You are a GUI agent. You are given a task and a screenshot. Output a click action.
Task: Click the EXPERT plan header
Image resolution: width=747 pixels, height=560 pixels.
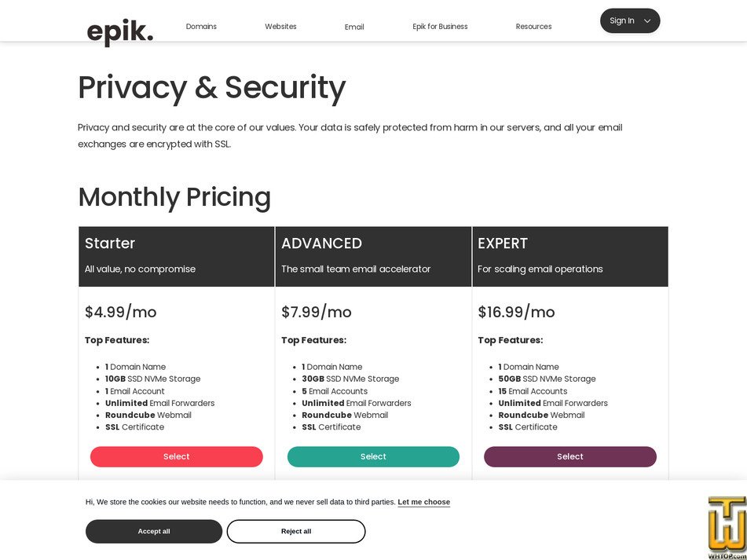[502, 243]
